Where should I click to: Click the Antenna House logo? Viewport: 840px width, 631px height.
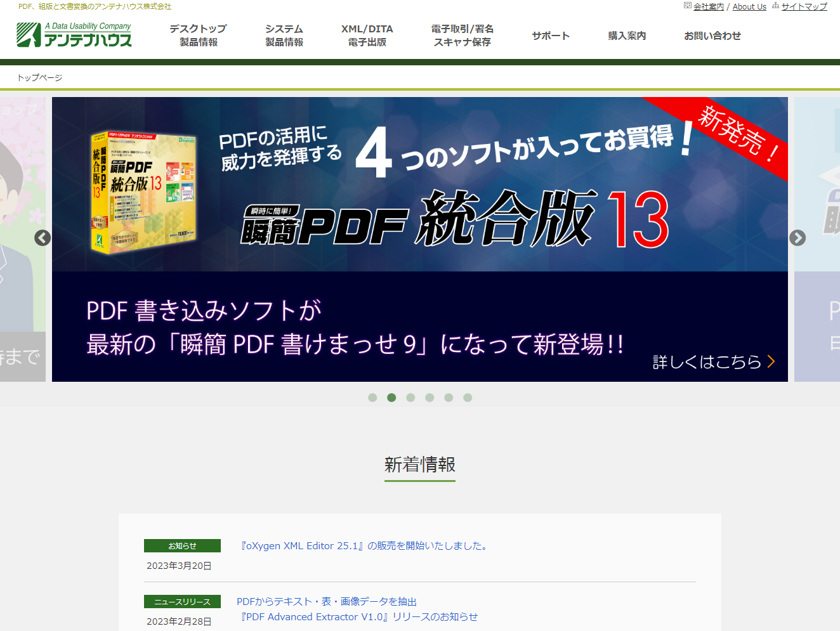[x=74, y=34]
